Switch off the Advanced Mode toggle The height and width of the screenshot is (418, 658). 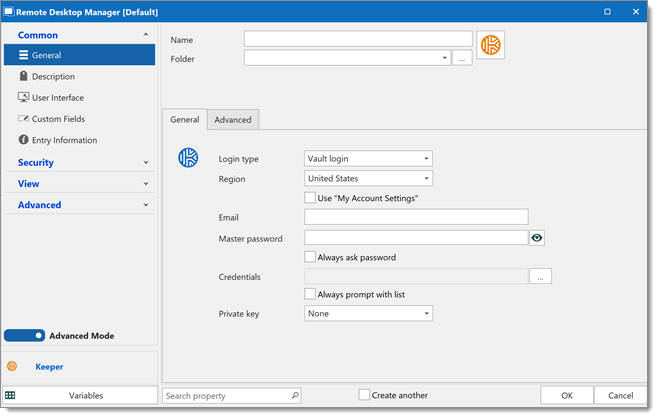[x=24, y=335]
